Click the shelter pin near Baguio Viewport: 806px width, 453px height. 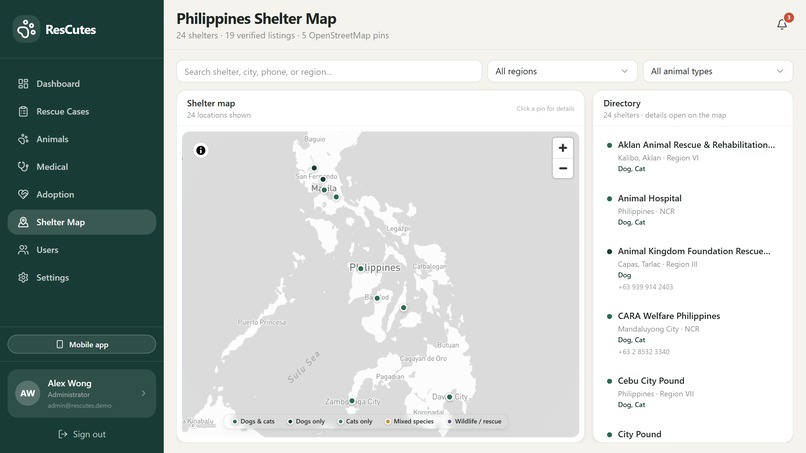(x=314, y=168)
